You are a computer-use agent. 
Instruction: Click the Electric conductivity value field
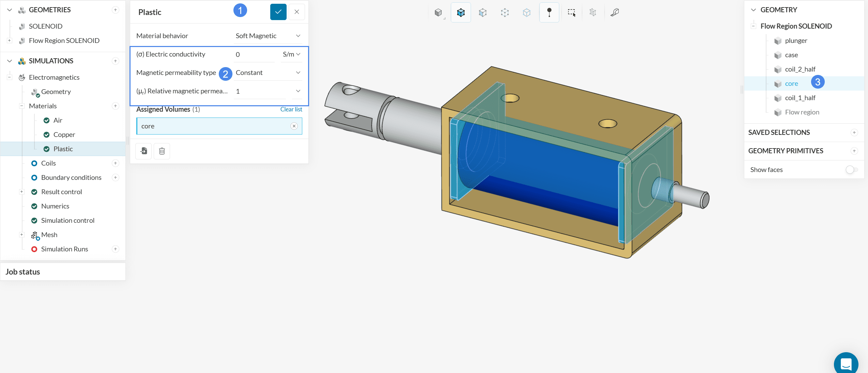pyautogui.click(x=254, y=55)
